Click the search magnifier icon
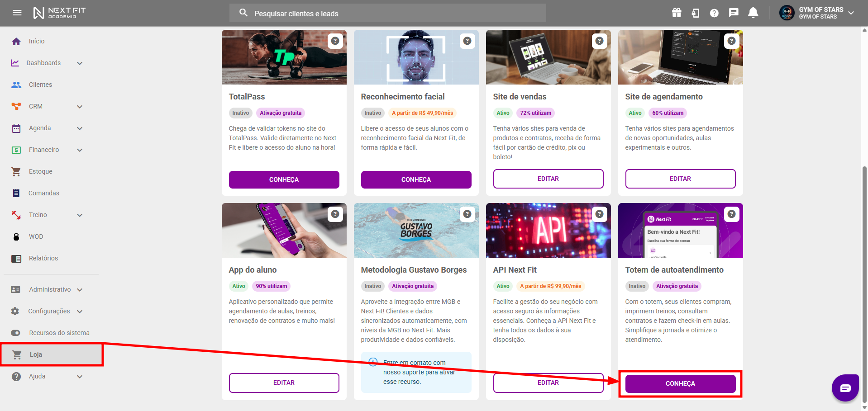The height and width of the screenshot is (411, 868). [x=243, y=13]
